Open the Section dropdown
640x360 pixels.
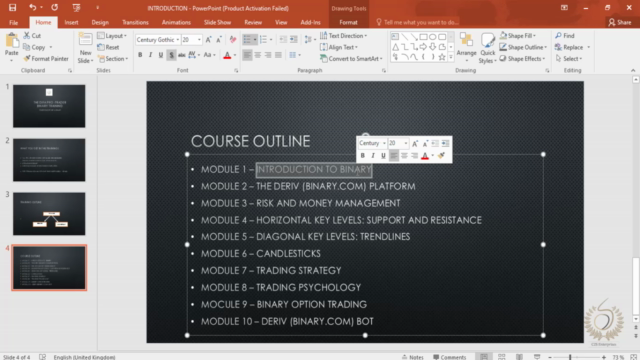pos(113,59)
